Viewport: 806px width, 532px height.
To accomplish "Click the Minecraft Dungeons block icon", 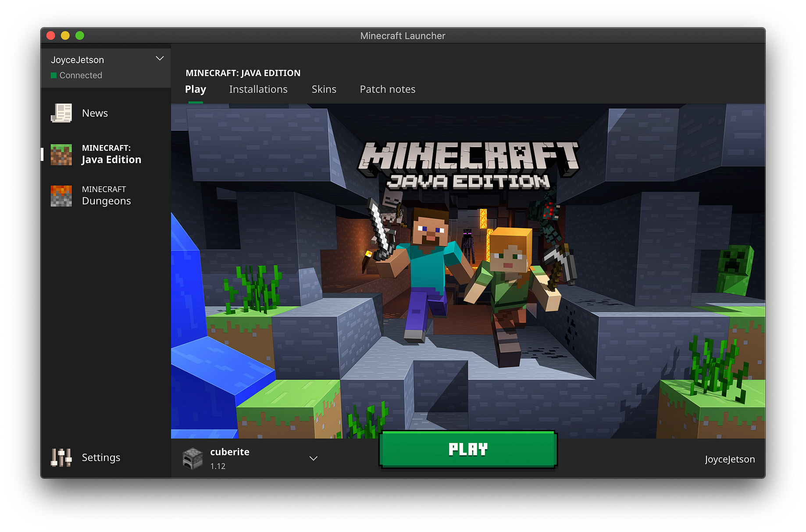I will pyautogui.click(x=61, y=196).
